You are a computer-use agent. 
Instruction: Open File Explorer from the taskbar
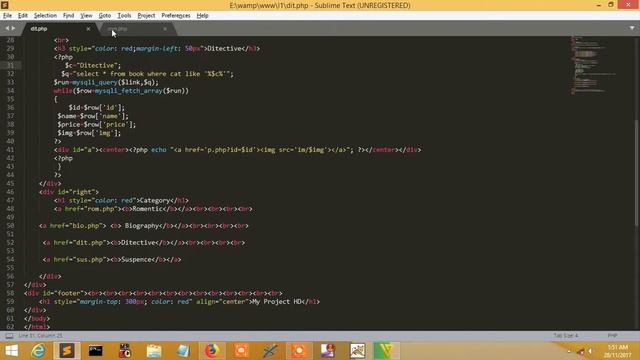tap(154, 351)
